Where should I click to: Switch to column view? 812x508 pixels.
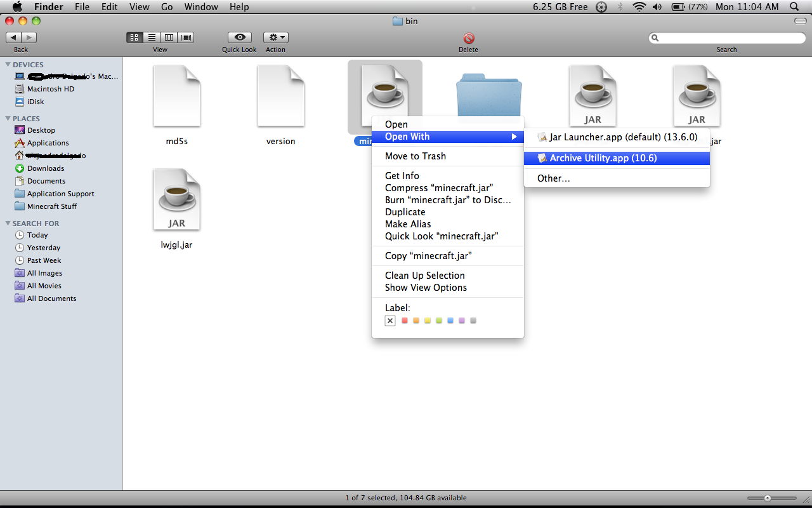point(169,37)
